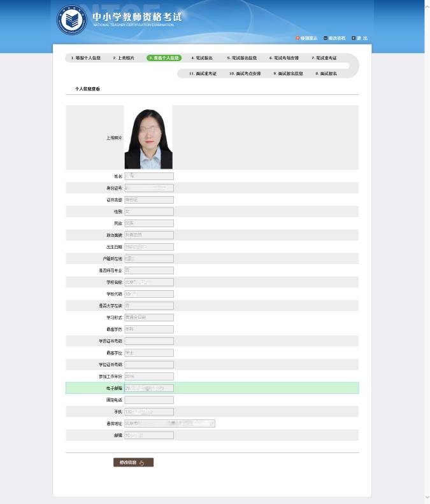Image resolution: width=430 pixels, height=504 pixels.
Task: Open step 7 笔试准考证
Action: point(324,58)
